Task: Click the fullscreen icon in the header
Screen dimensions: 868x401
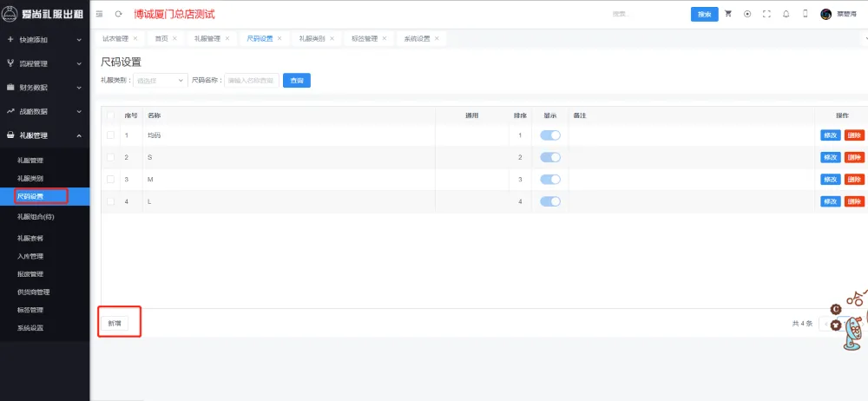Action: click(x=766, y=15)
